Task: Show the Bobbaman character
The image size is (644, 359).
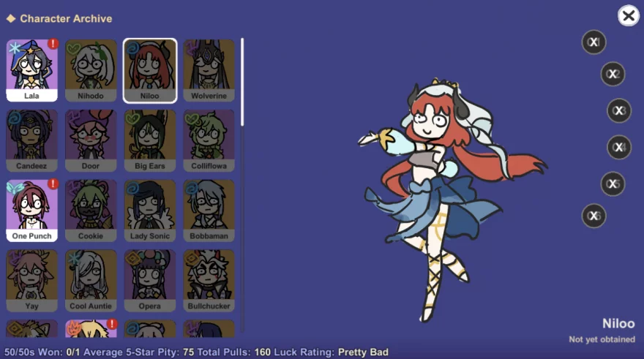Action: click(x=209, y=211)
